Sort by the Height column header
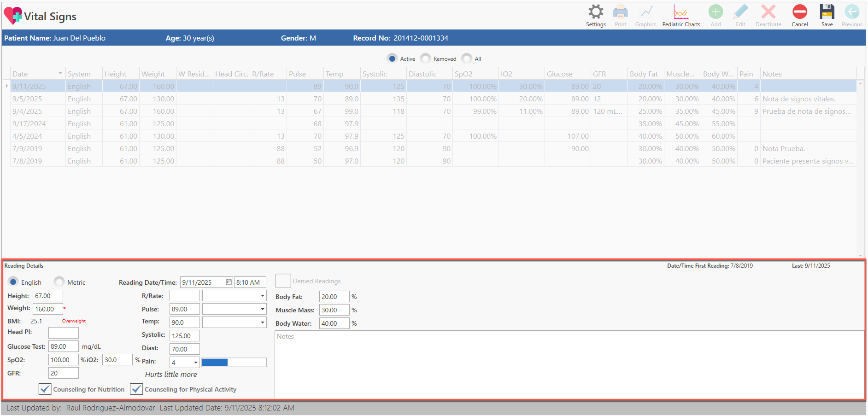868x416 pixels. [121, 74]
